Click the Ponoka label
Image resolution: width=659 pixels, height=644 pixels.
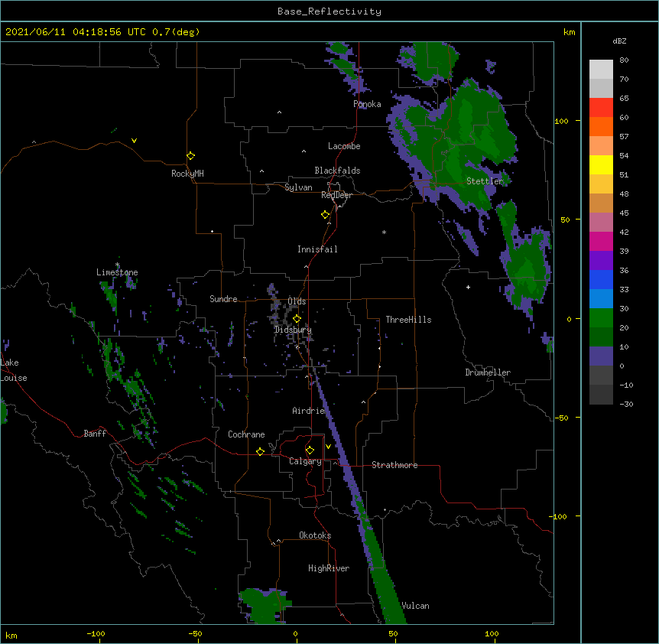coord(367,104)
